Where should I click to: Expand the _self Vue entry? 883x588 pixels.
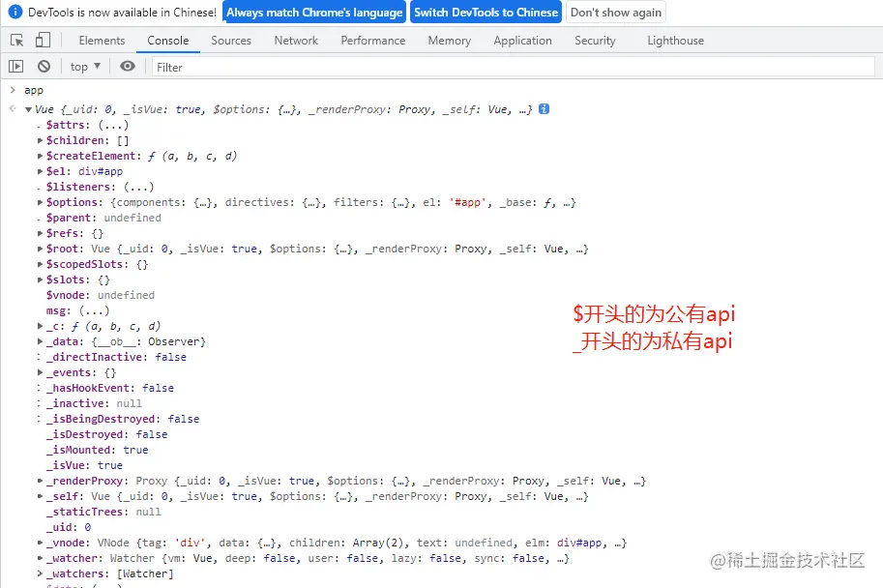(40, 496)
